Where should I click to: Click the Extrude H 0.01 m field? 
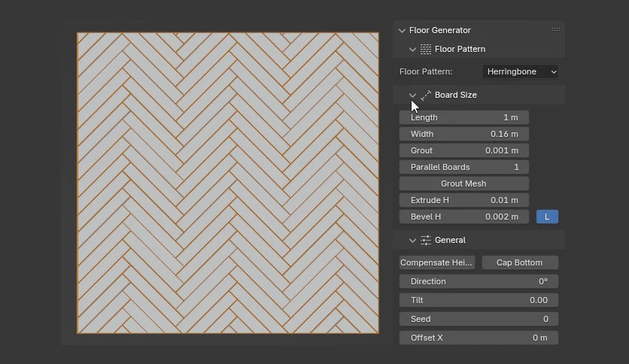[464, 200]
